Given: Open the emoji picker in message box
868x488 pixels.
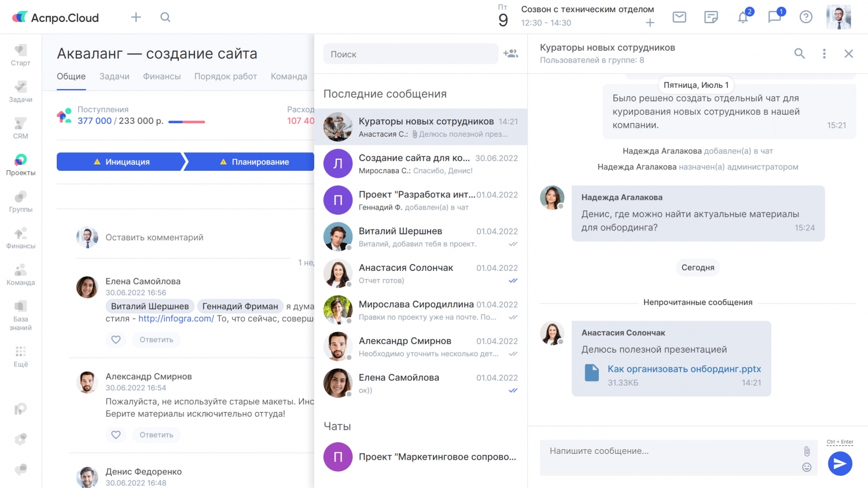Looking at the screenshot, I should (x=807, y=467).
